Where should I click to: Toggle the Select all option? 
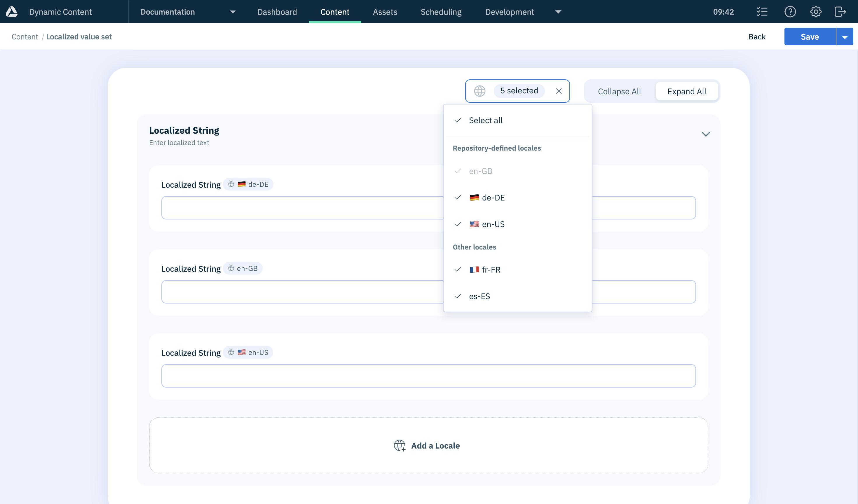[517, 120]
